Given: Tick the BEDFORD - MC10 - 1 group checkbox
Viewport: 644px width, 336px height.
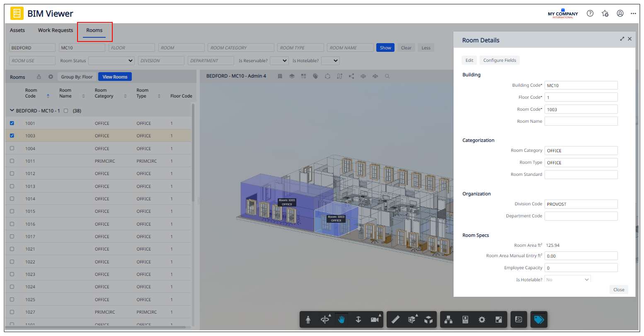Looking at the screenshot, I should point(65,111).
